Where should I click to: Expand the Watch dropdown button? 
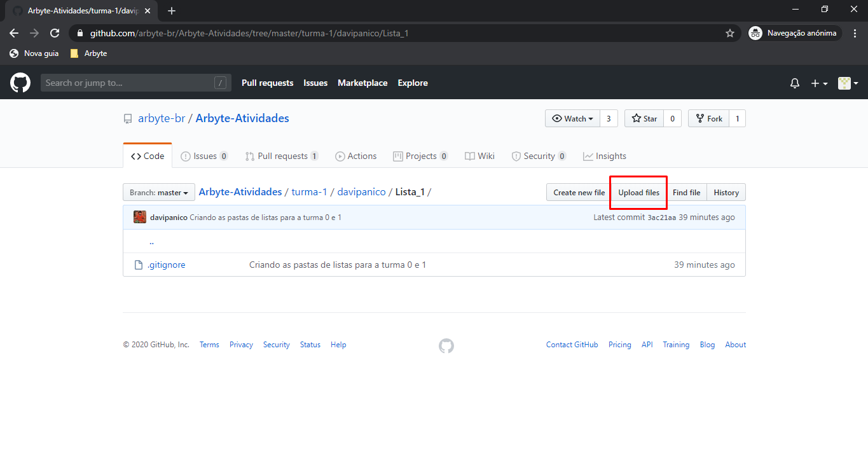pos(572,118)
